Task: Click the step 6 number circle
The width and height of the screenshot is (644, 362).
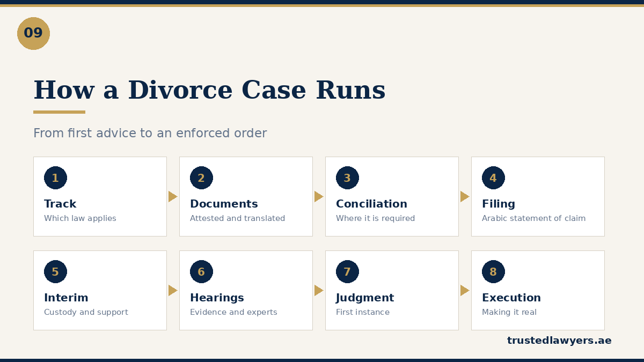Action: 201,272
